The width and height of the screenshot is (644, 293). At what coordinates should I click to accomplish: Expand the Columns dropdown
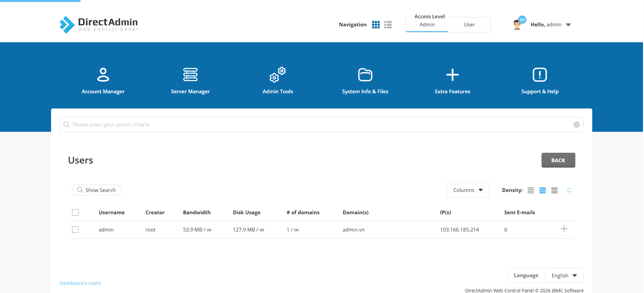(x=467, y=190)
